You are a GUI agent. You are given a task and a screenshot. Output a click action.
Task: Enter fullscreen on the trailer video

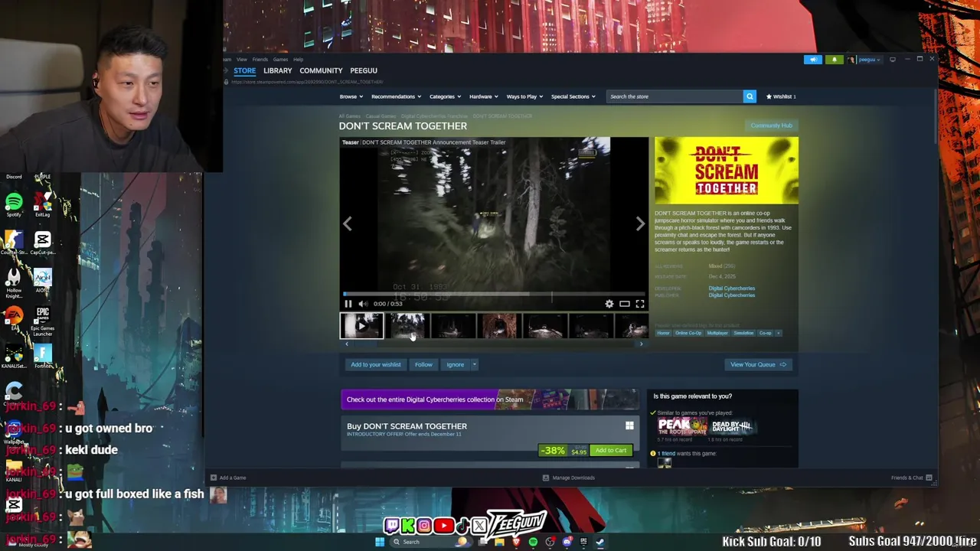tap(640, 304)
